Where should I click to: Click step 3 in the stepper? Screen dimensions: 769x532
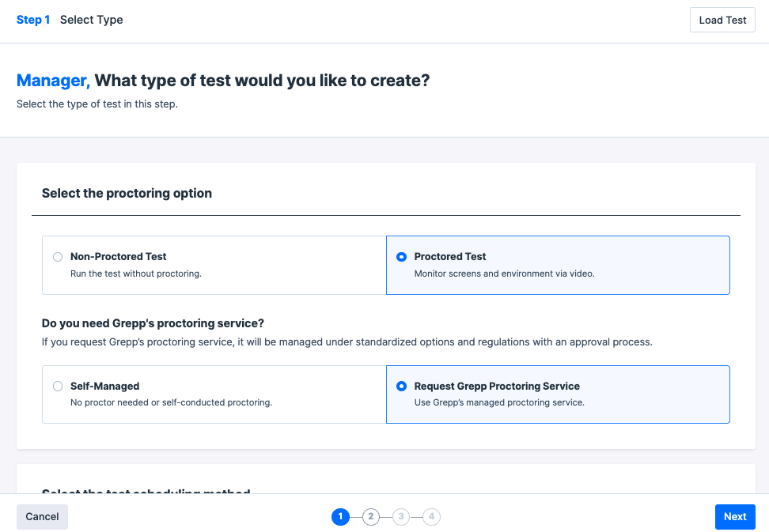coord(401,517)
